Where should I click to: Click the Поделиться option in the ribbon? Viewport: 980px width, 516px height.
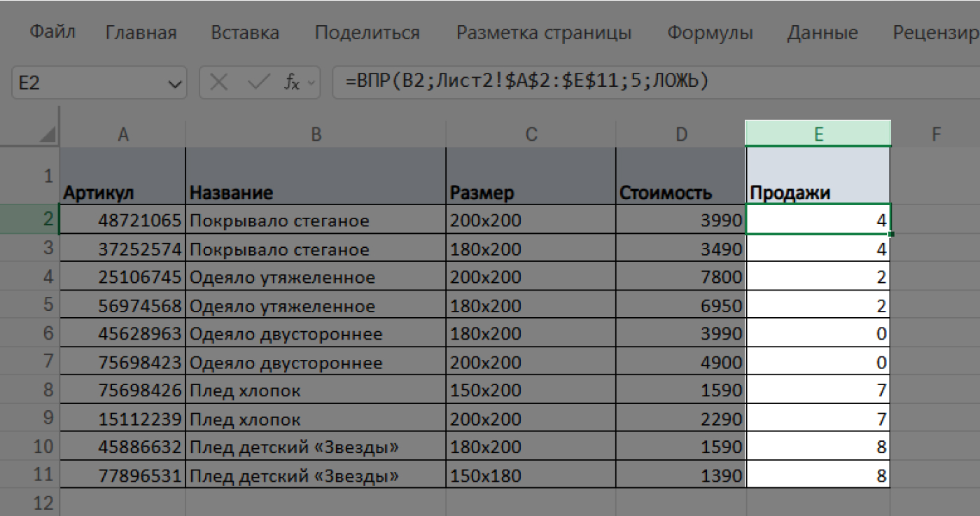click(367, 32)
